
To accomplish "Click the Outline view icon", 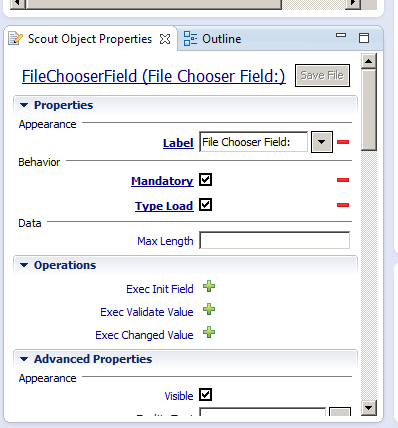I will pyautogui.click(x=190, y=38).
